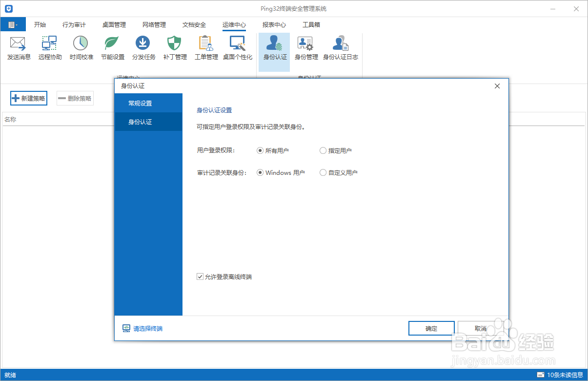Click the 删除策略 button
Screen dimensions: 588x381
(75, 98)
